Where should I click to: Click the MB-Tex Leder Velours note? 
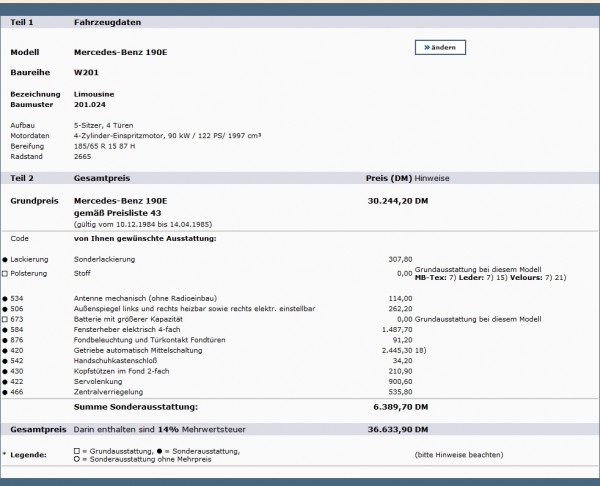click(490, 277)
